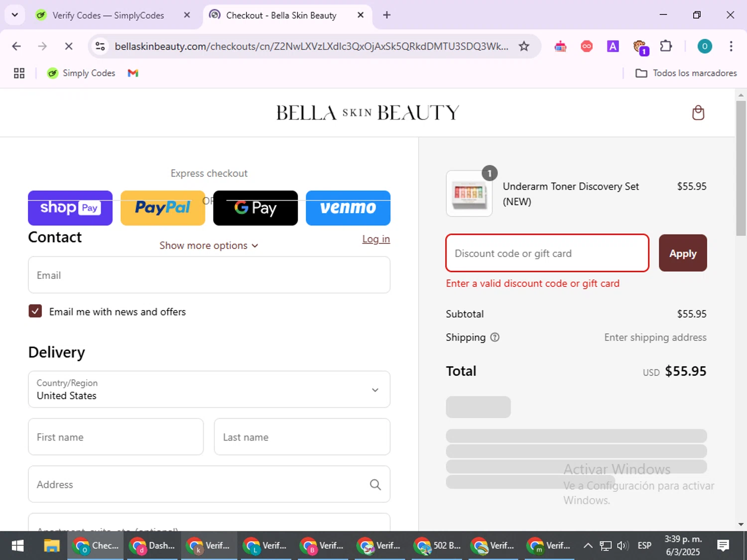Stop page loading with the X button

click(69, 46)
